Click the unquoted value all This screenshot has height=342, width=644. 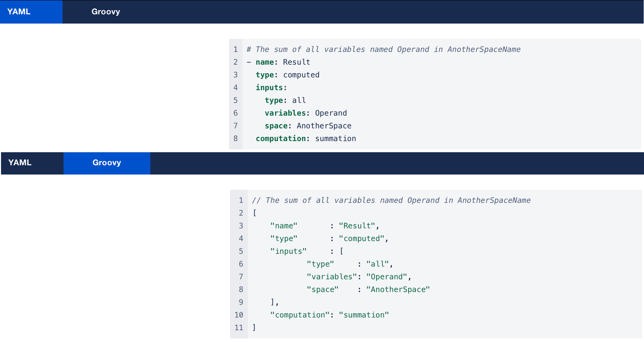tap(299, 101)
